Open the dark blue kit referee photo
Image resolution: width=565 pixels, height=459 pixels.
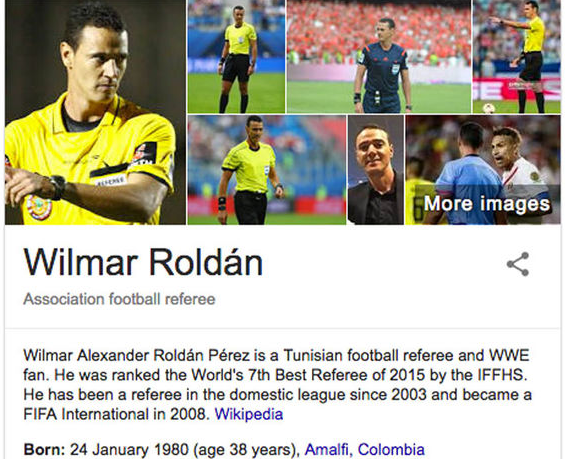379,57
